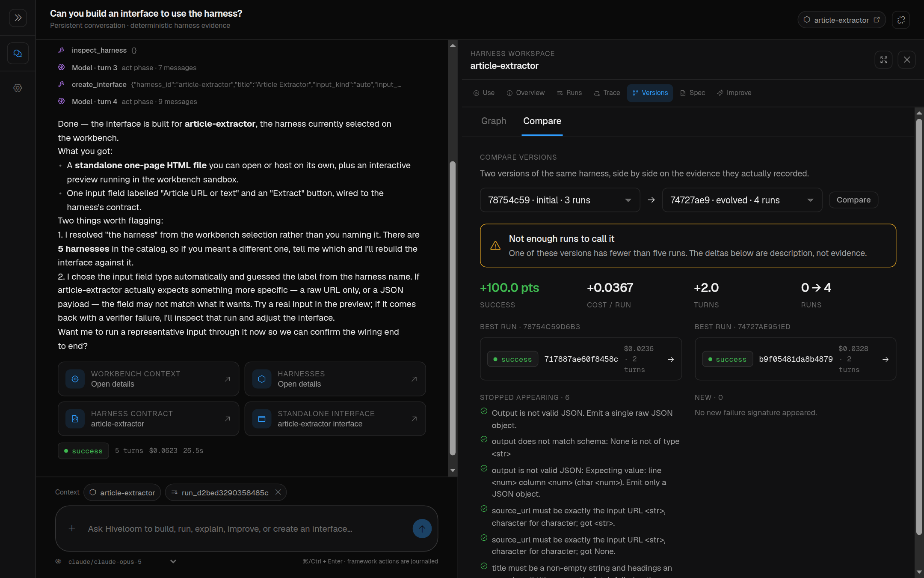Click the article-extractor context chip
The image size is (924, 578).
click(122, 492)
